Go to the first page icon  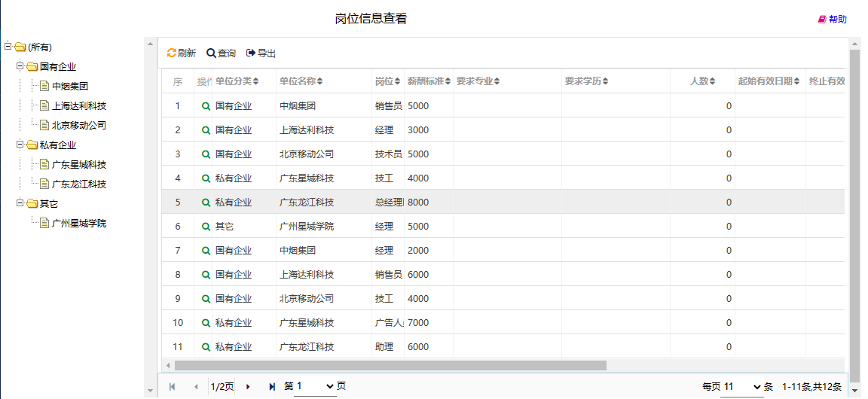pyautogui.click(x=172, y=387)
